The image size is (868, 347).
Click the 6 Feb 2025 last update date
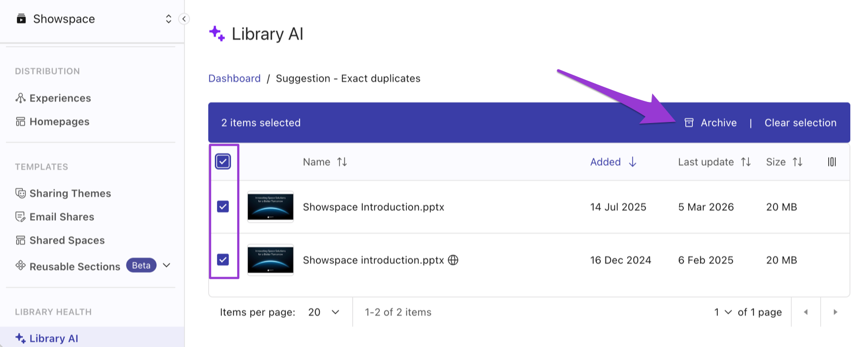[706, 260]
